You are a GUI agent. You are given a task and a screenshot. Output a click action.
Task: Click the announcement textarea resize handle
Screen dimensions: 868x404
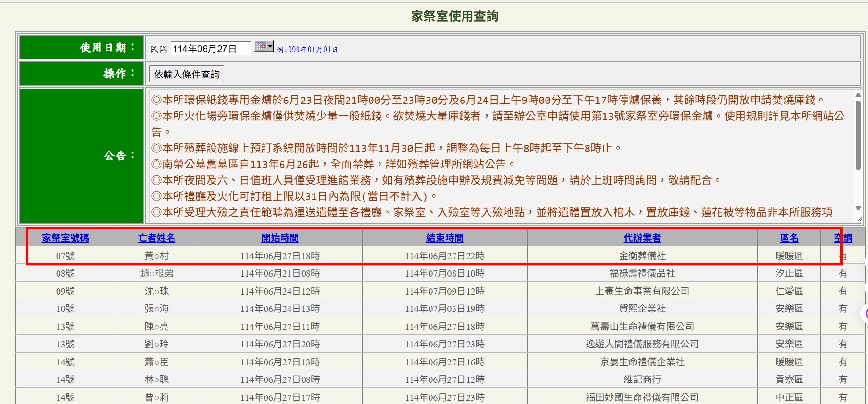pos(859,219)
